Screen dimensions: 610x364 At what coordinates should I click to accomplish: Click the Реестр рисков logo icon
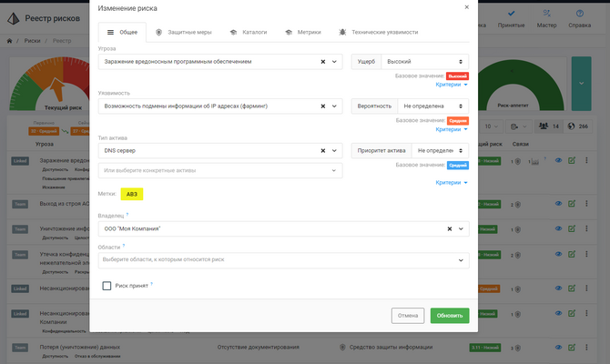14,18
